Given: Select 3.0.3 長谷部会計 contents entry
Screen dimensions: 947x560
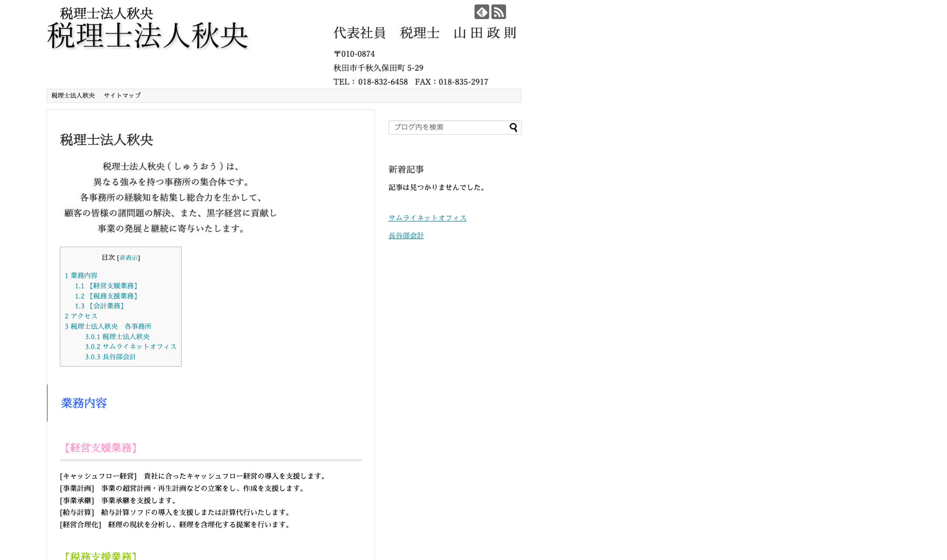Looking at the screenshot, I should pos(110,357).
